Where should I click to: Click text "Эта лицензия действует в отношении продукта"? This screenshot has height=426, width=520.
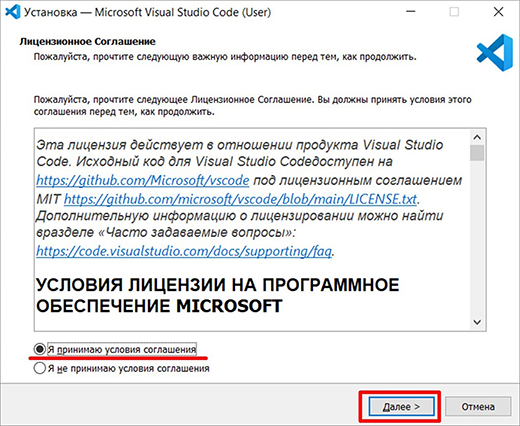pyautogui.click(x=197, y=145)
